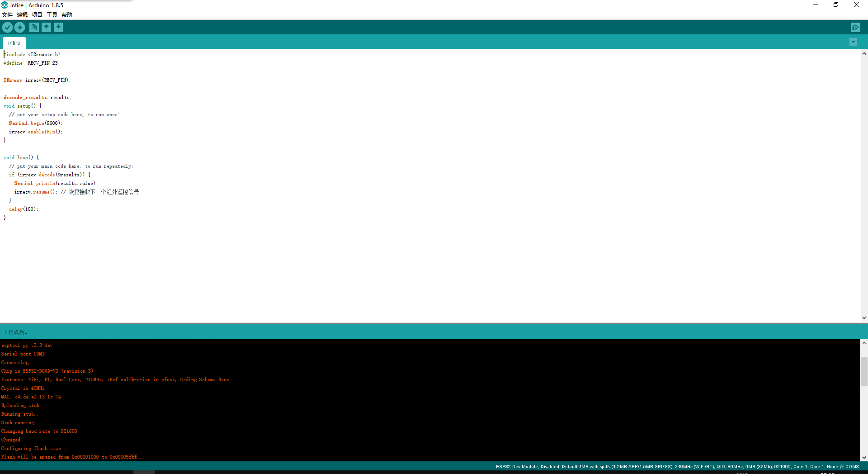Click the console scrollbar up arrow
The width and height of the screenshot is (868, 474).
click(x=864, y=343)
